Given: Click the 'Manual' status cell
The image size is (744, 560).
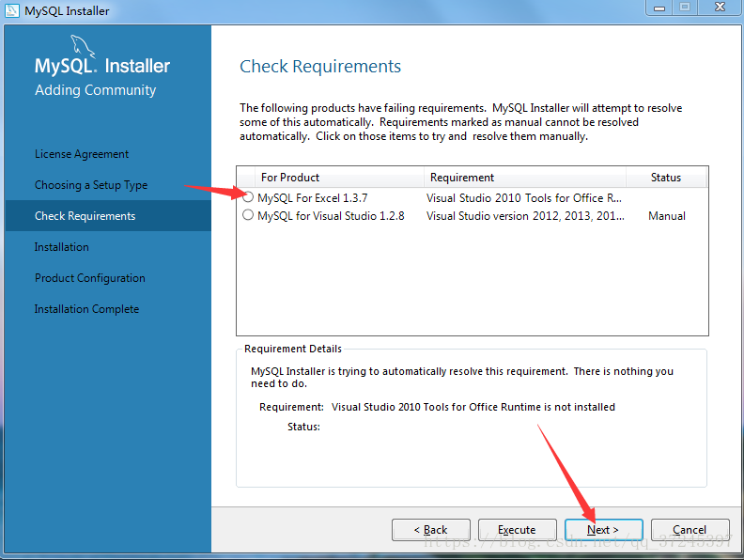Looking at the screenshot, I should (667, 216).
